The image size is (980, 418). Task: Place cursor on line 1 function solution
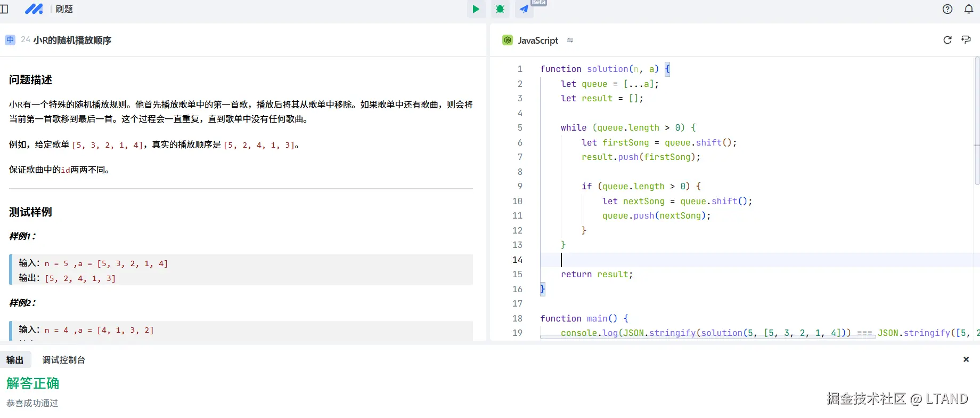605,69
